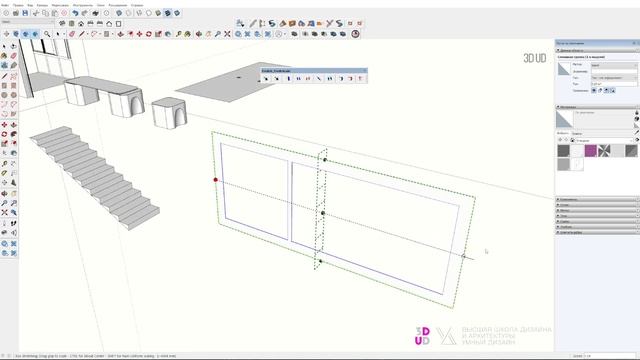Click the round clock icon ending the toolbar row
Image resolution: width=640 pixels, height=360 pixels.
click(x=356, y=34)
